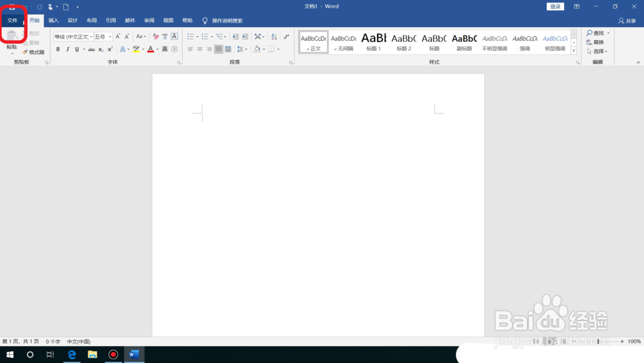
Task: Toggle italic formatting
Action: (x=68, y=50)
